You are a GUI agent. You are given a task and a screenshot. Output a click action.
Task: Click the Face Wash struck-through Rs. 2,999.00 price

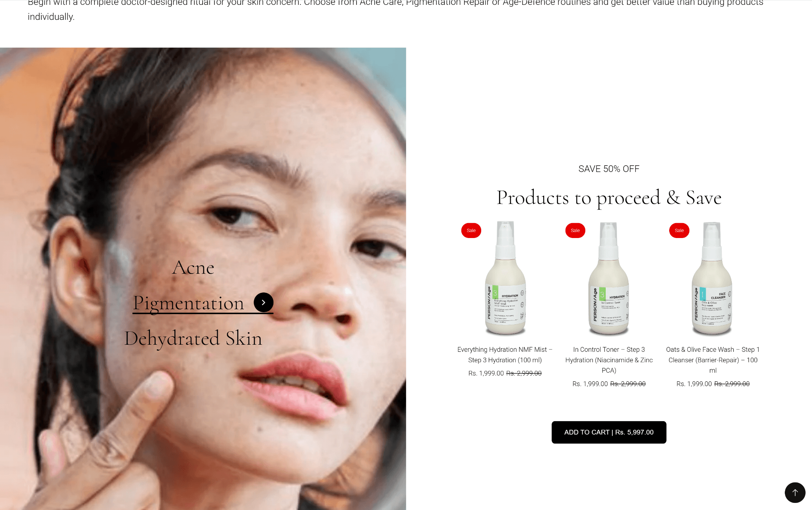pos(732,384)
